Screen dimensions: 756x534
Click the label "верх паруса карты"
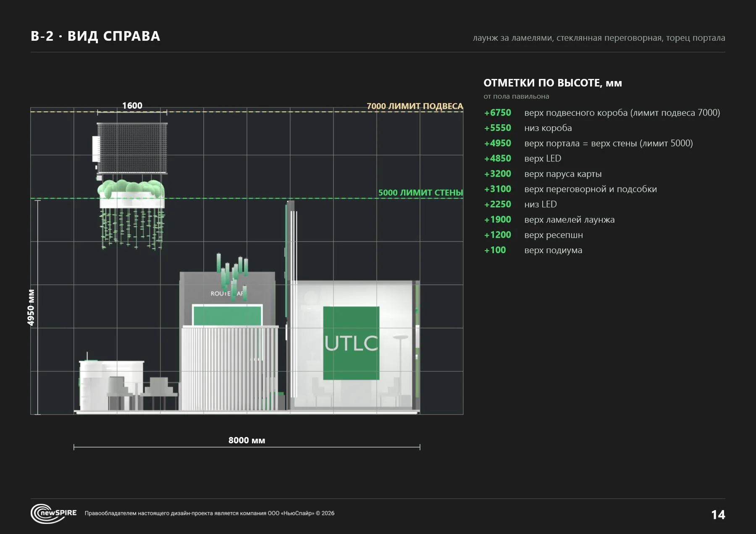coord(563,174)
